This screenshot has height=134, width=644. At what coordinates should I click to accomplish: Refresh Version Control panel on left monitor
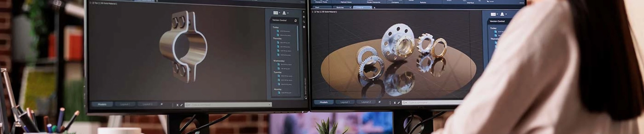(296, 21)
